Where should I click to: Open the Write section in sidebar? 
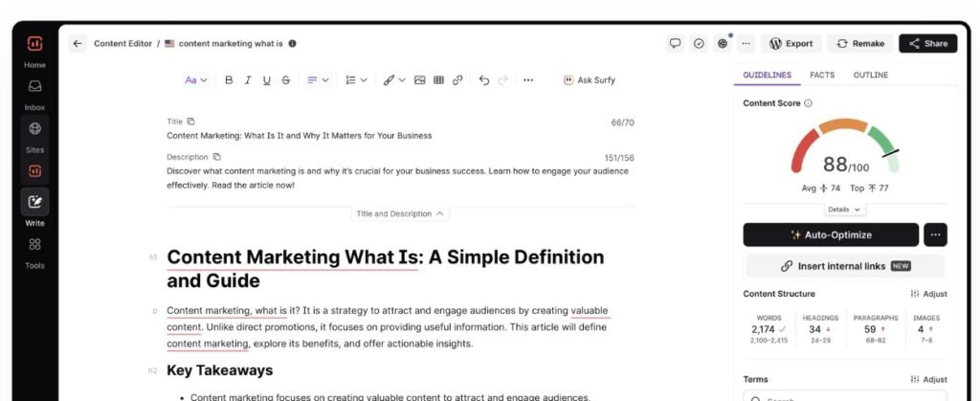coord(35,209)
